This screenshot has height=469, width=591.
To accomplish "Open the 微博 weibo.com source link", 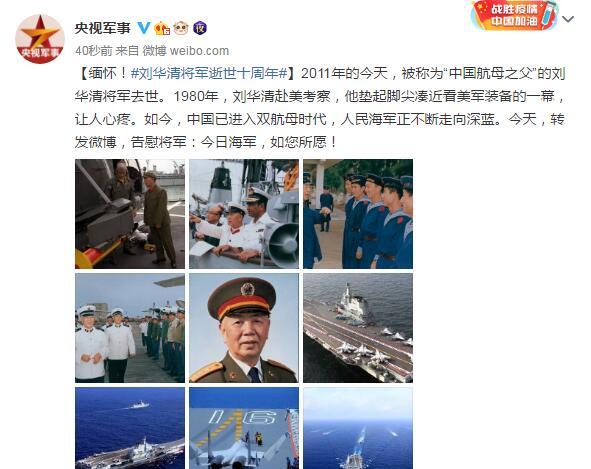I will click(x=185, y=51).
